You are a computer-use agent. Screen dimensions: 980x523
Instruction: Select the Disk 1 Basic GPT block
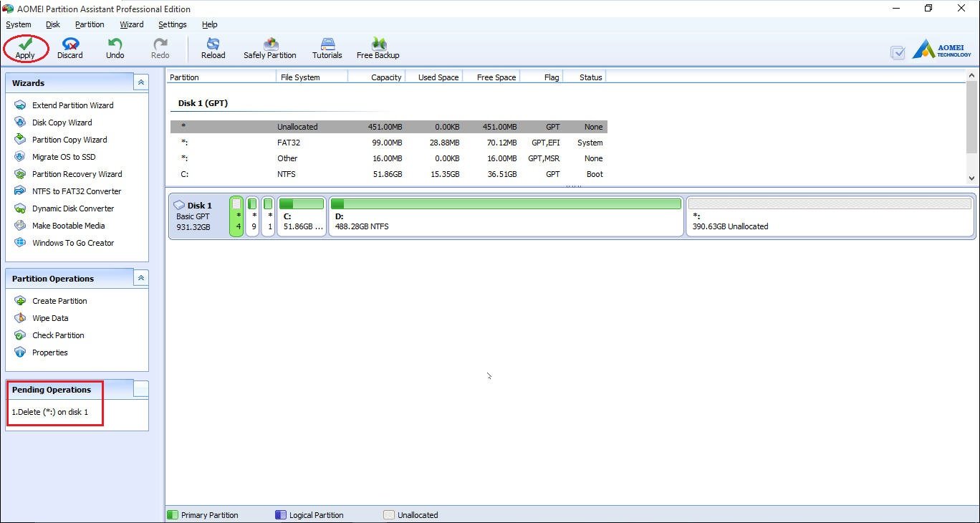coord(198,216)
